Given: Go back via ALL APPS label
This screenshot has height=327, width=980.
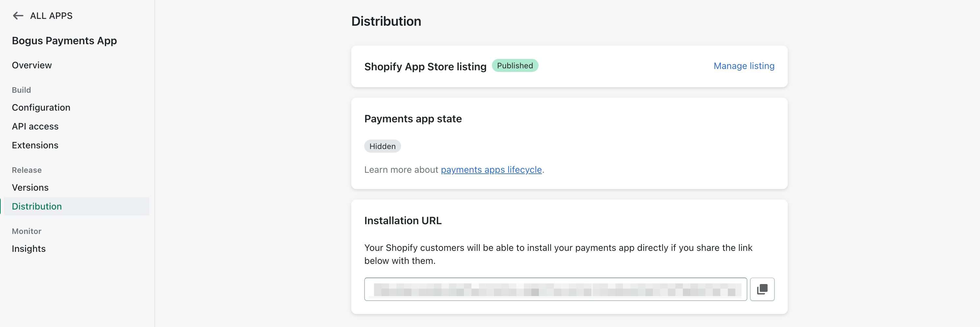Looking at the screenshot, I should (51, 16).
